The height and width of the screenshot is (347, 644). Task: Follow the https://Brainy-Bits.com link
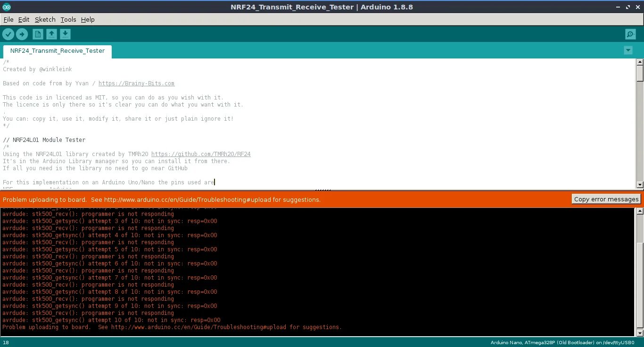[136, 83]
